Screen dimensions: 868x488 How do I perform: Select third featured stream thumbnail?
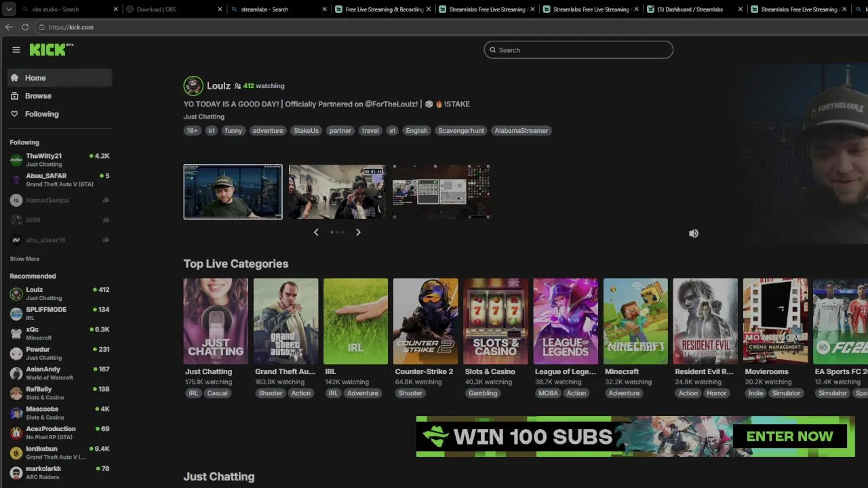(x=441, y=192)
